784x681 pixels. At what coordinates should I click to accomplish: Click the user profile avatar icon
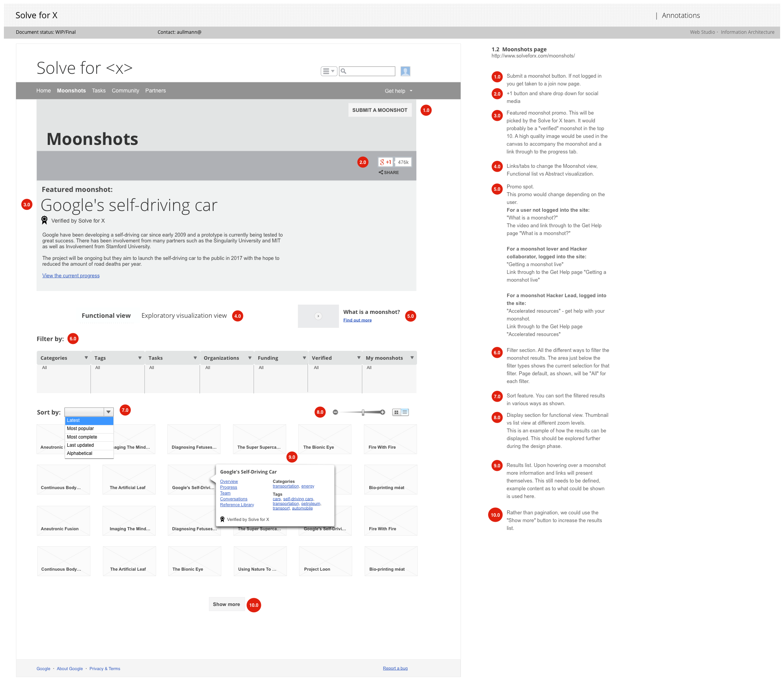405,71
